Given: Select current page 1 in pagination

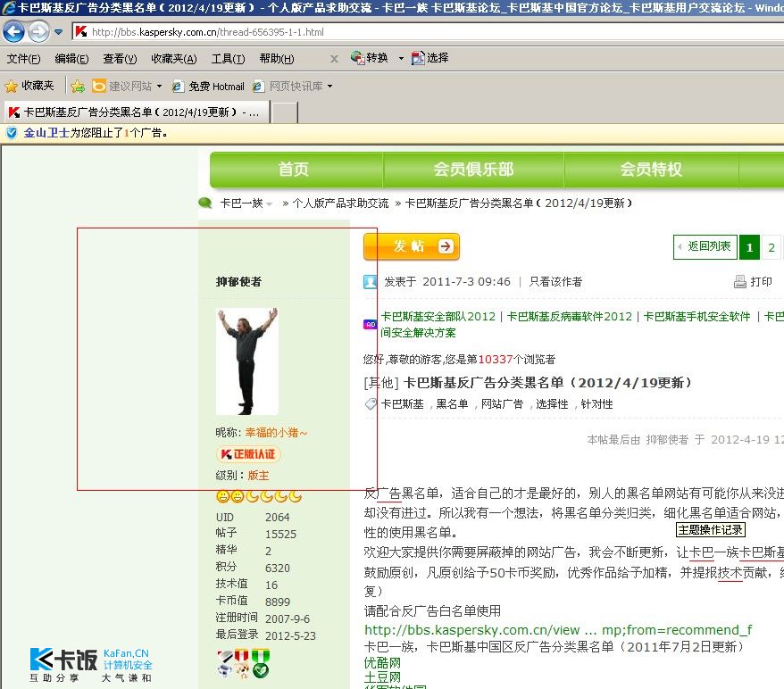Looking at the screenshot, I should [749, 247].
